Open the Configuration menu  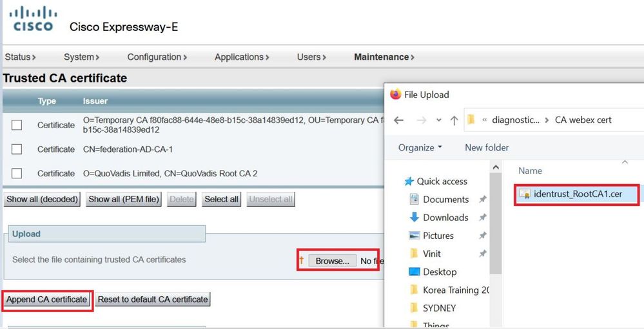pos(157,57)
